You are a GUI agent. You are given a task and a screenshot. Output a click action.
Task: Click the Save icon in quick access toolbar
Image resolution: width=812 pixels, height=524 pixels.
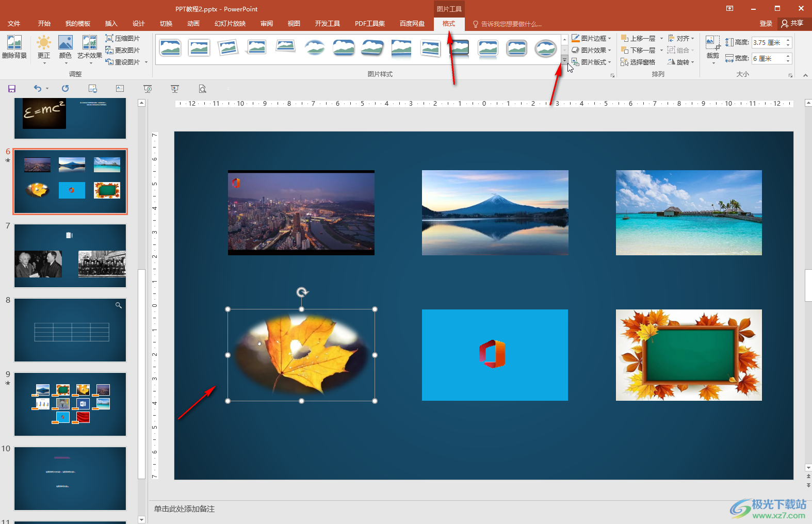click(12, 89)
